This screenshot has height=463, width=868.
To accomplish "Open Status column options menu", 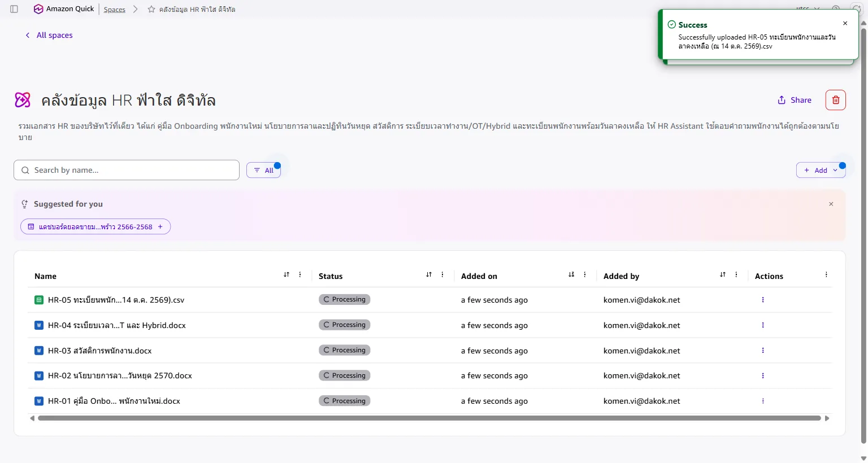I will point(442,274).
